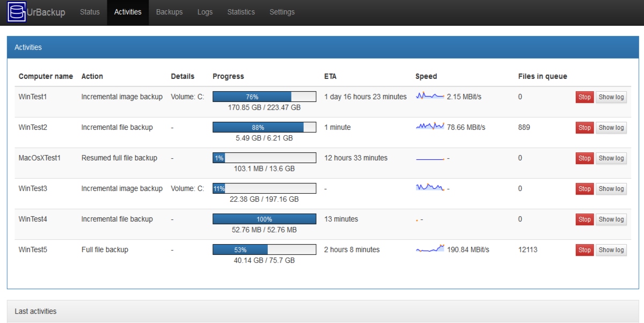This screenshot has width=644, height=323.
Task: Click the 'Full file backup' action for WinTest5
Action: tap(105, 249)
